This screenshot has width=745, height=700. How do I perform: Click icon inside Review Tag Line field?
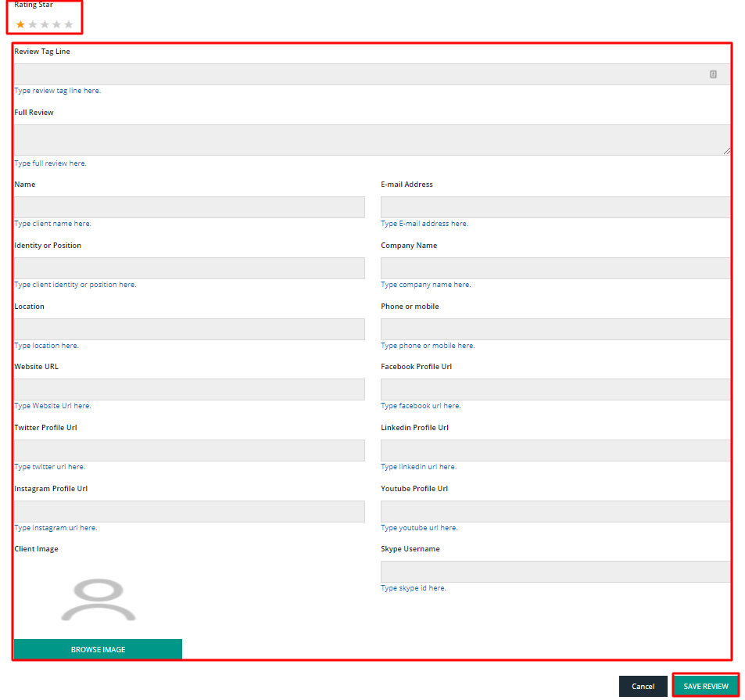713,74
